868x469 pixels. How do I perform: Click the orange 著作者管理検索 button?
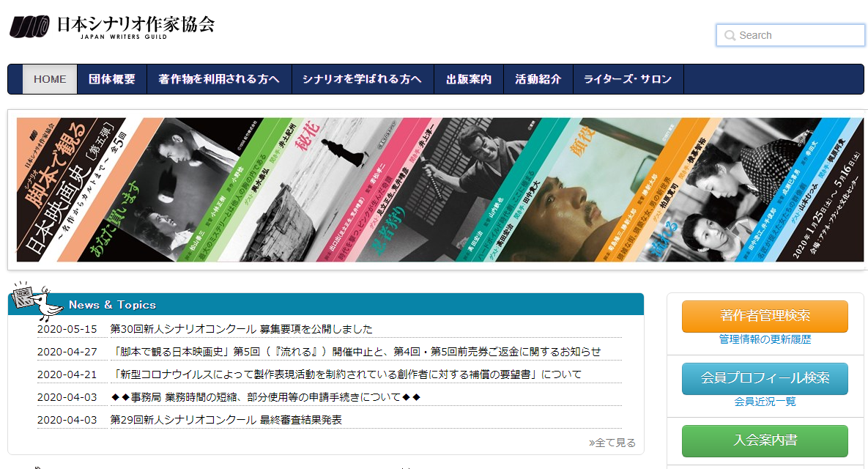click(x=765, y=316)
